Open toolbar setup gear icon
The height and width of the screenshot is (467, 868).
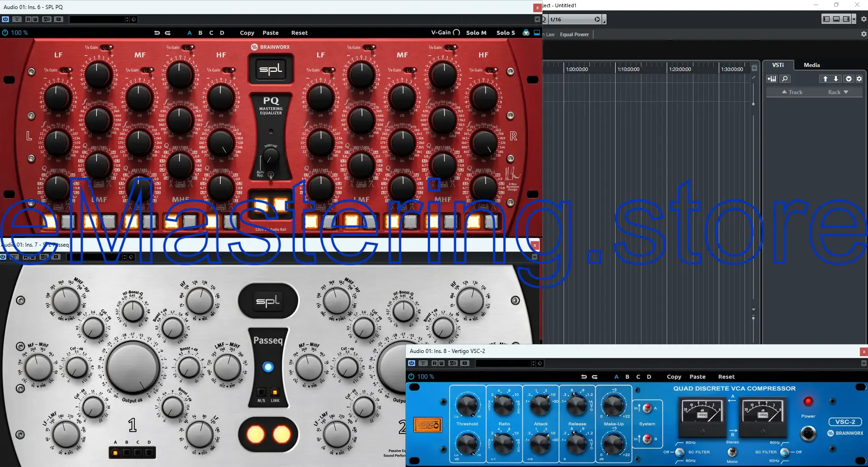click(x=863, y=19)
